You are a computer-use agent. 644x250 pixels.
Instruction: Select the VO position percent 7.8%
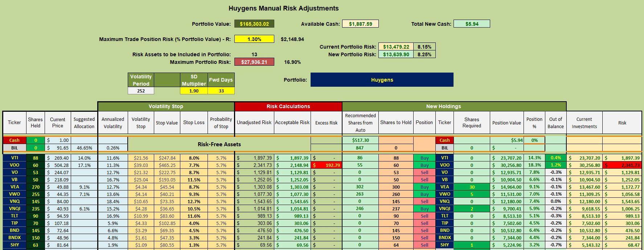click(x=534, y=172)
